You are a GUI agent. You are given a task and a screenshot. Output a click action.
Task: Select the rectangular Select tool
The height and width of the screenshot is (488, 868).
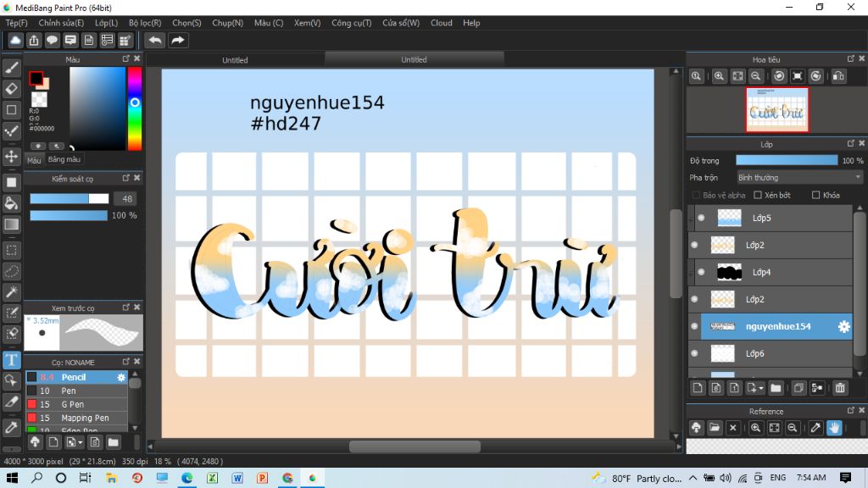point(12,250)
